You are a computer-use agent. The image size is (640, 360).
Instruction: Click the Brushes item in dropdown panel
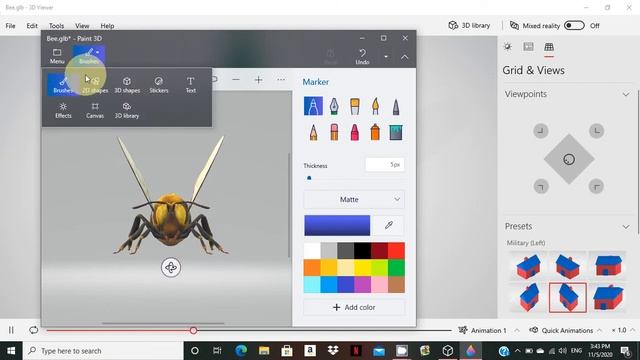(63, 84)
